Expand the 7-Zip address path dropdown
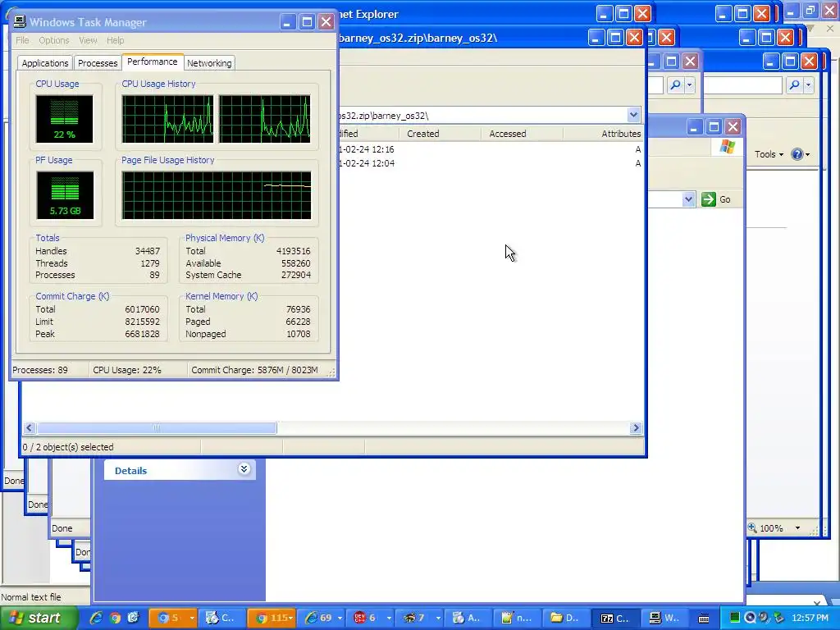 633,115
